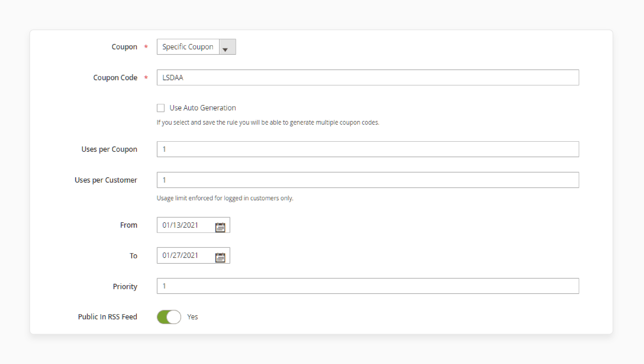Click the Priority label

pyautogui.click(x=125, y=286)
